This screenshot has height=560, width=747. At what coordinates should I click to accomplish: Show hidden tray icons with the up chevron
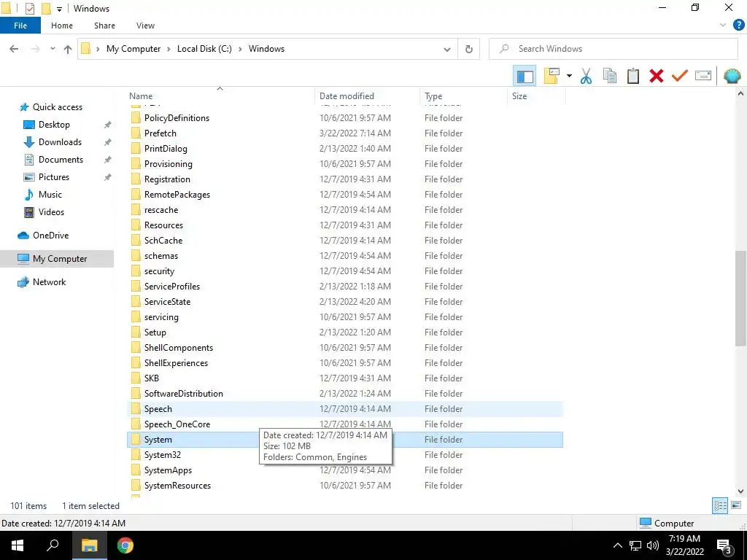tap(617, 545)
